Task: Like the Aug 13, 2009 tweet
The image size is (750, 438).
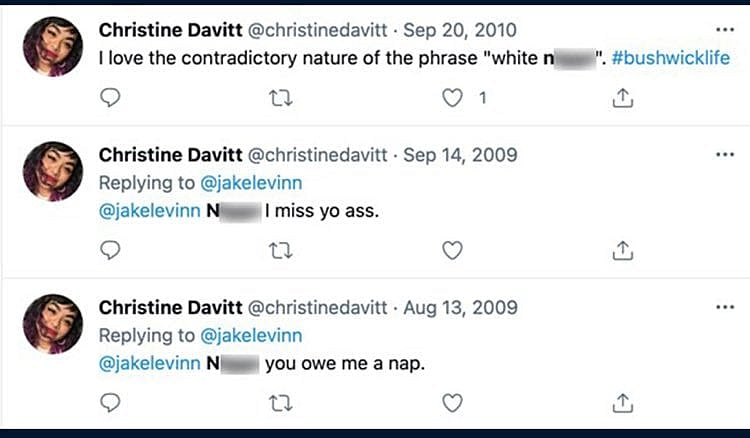Action: [x=452, y=402]
